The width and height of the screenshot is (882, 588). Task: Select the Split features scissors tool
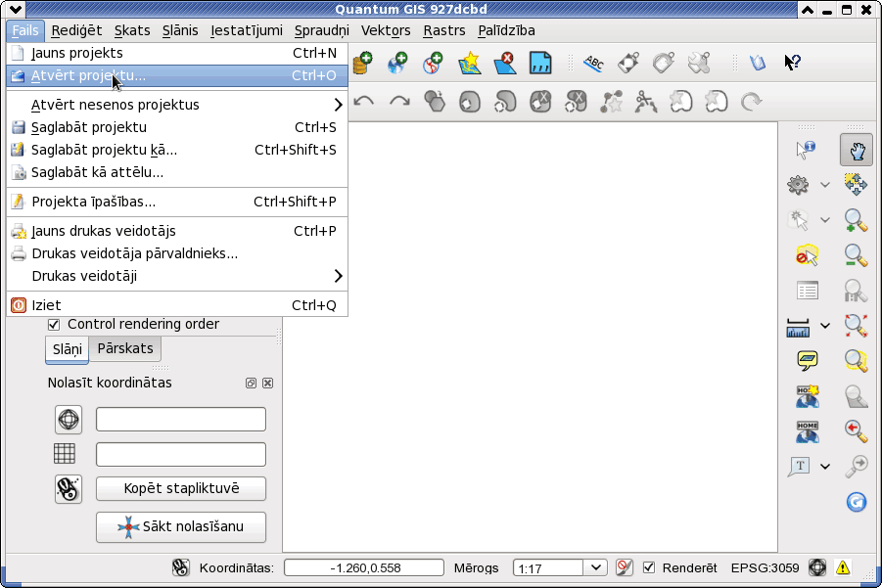pyautogui.click(x=646, y=102)
